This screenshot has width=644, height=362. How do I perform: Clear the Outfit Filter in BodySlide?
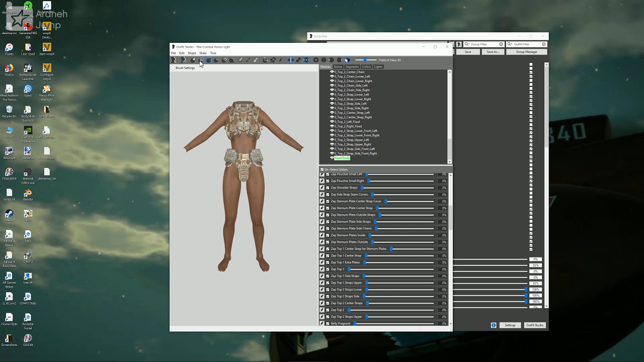point(543,44)
